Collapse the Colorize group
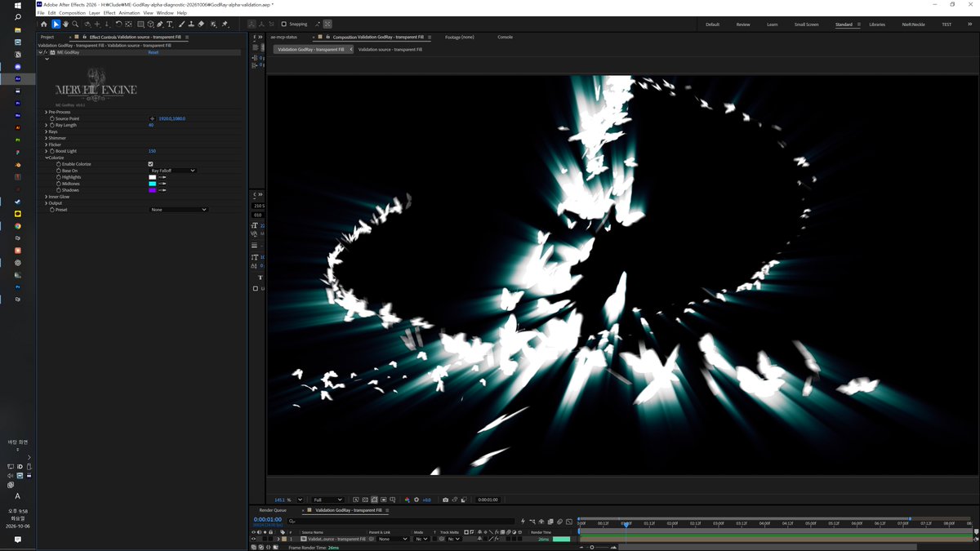Image resolution: width=980 pixels, height=551 pixels. tap(46, 158)
